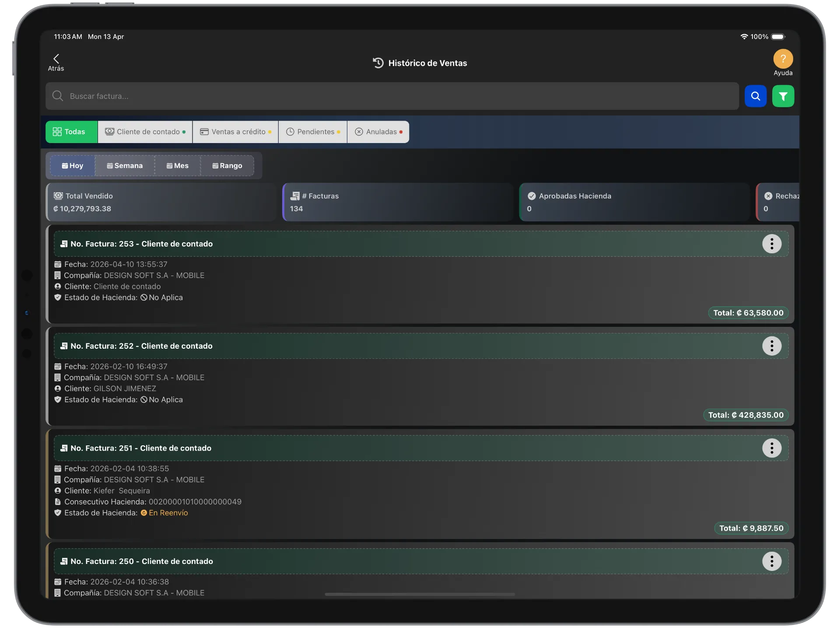Screen dimensions: 840x630
Task: View the Anuladas invoices tab
Action: (x=378, y=132)
